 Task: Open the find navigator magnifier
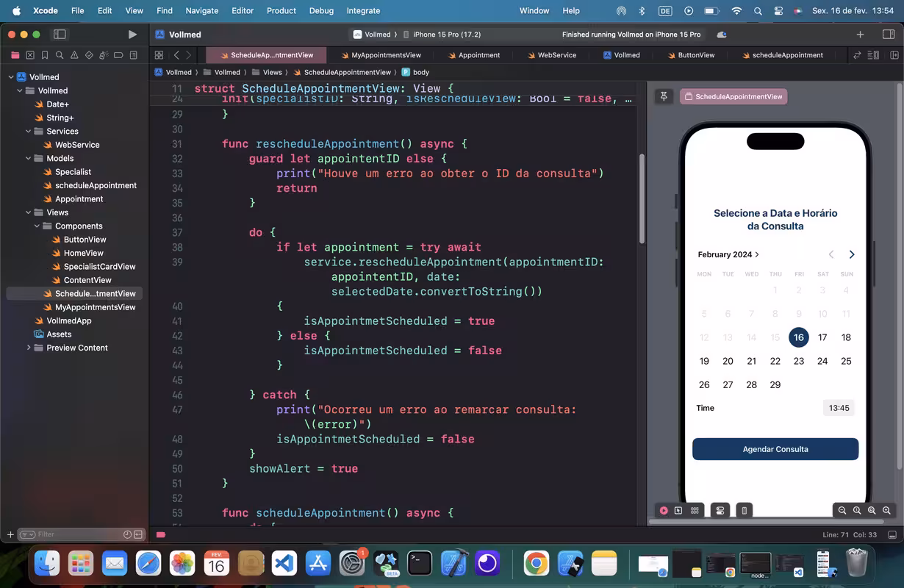click(60, 55)
